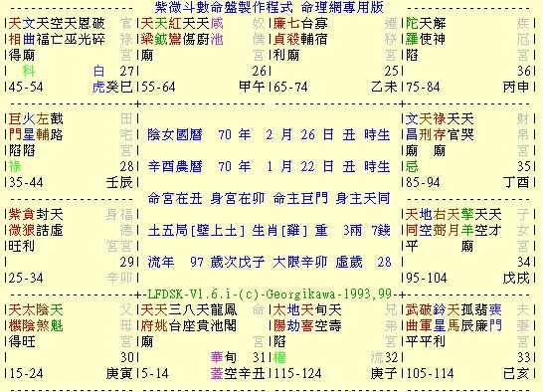Click 土五局[壁上土] in the center

(x=196, y=230)
